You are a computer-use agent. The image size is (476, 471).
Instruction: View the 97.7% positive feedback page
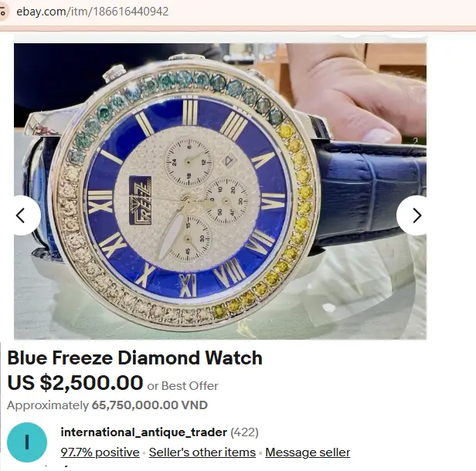[100, 452]
